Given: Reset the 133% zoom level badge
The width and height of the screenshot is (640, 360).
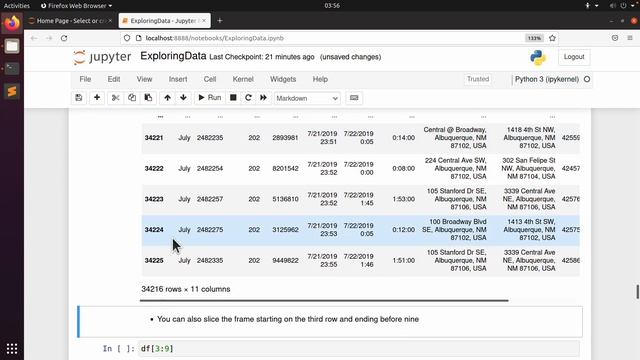Looking at the screenshot, I should pos(534,38).
